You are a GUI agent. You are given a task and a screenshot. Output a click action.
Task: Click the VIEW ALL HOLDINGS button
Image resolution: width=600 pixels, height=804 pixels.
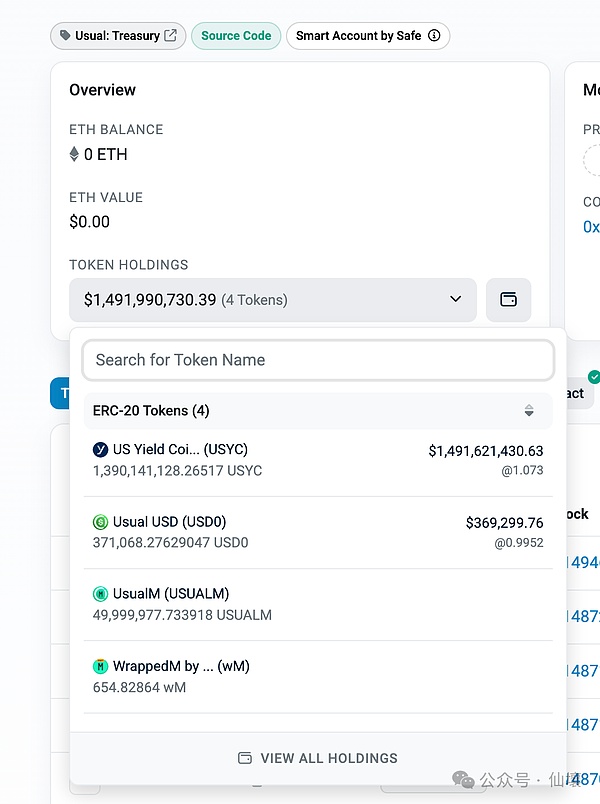(318, 758)
